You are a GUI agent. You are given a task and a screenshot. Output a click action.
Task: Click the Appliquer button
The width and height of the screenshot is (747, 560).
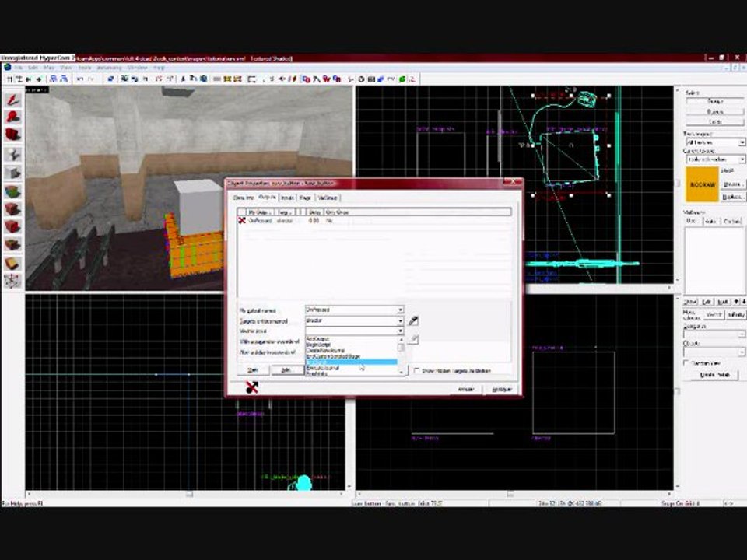tap(502, 389)
